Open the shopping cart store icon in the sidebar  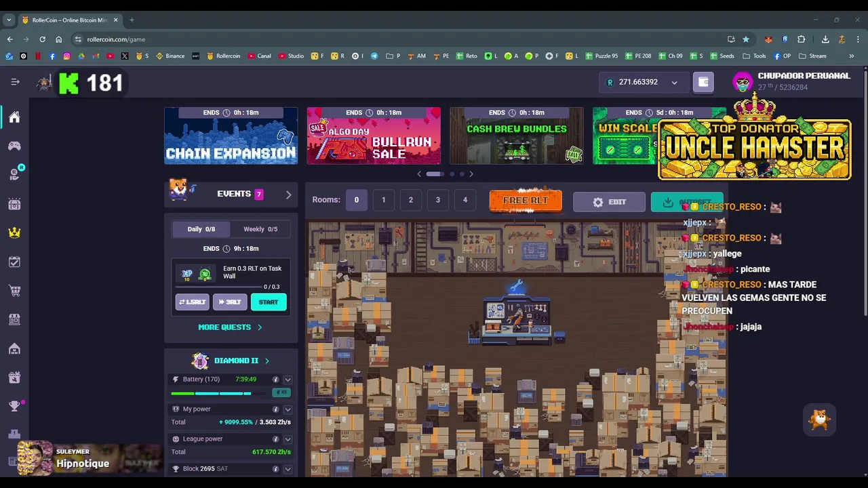14,291
